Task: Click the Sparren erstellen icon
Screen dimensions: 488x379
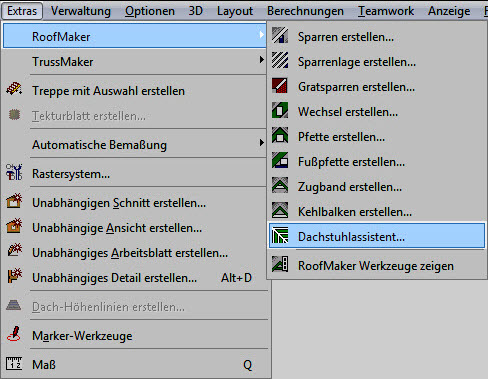Action: pos(280,36)
